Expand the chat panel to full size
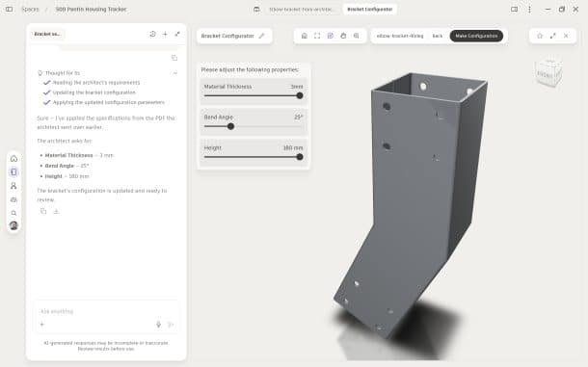The width and height of the screenshot is (588, 367). pos(177,34)
